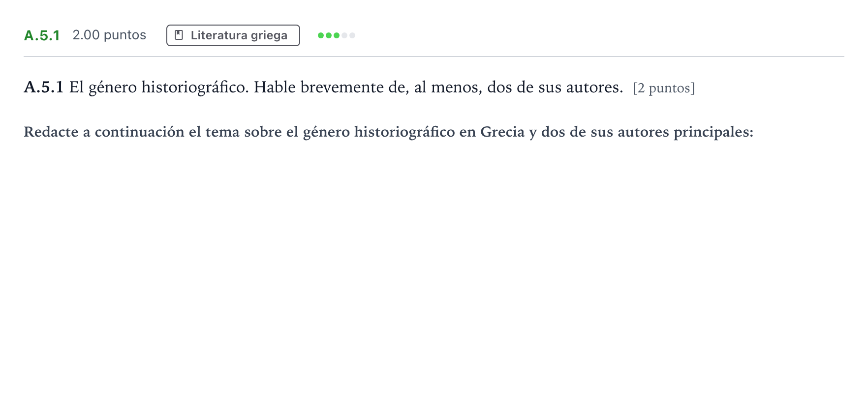Click the word historiográfico in the question statement
Screen dimensions: 868x406
(195, 87)
